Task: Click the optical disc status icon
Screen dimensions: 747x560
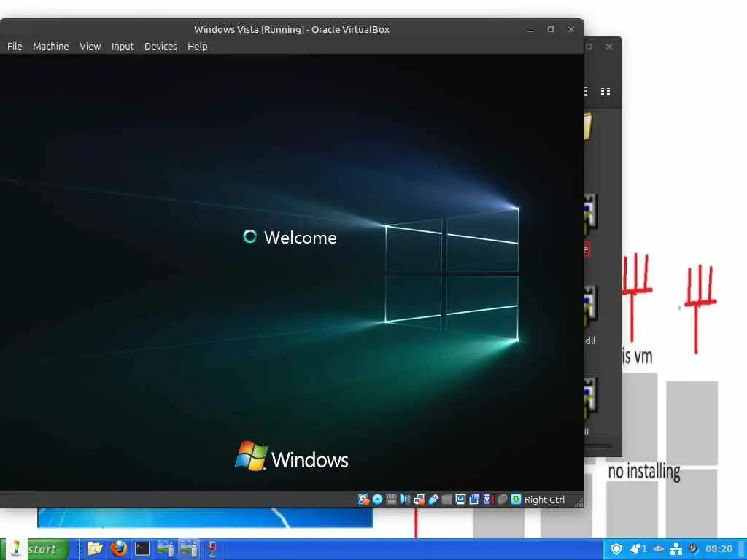Action: (x=377, y=499)
